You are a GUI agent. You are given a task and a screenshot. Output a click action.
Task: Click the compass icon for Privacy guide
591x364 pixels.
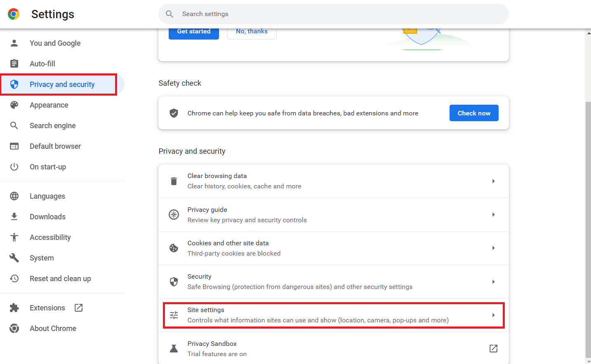coord(174,215)
